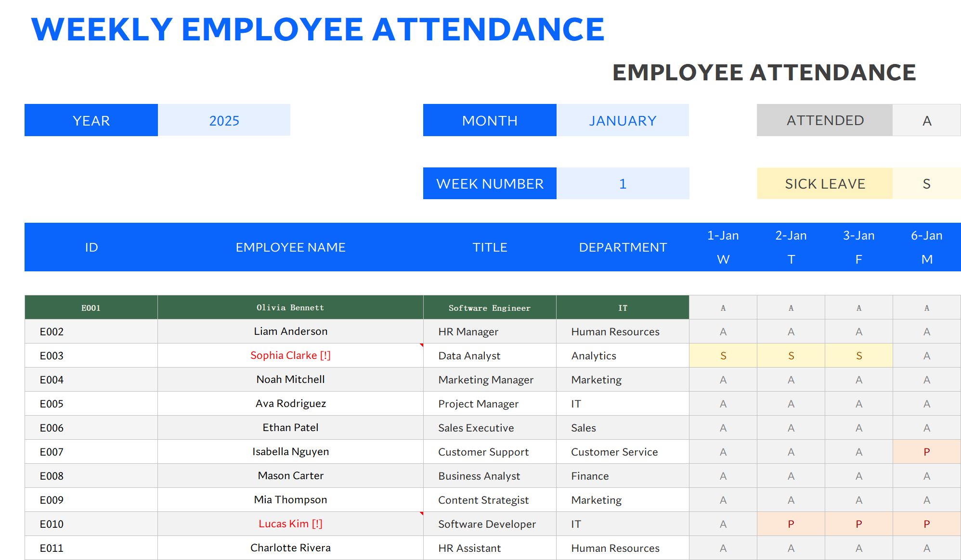
Task: Click Lucas Kim's 2-Jan P cell
Action: pos(791,524)
